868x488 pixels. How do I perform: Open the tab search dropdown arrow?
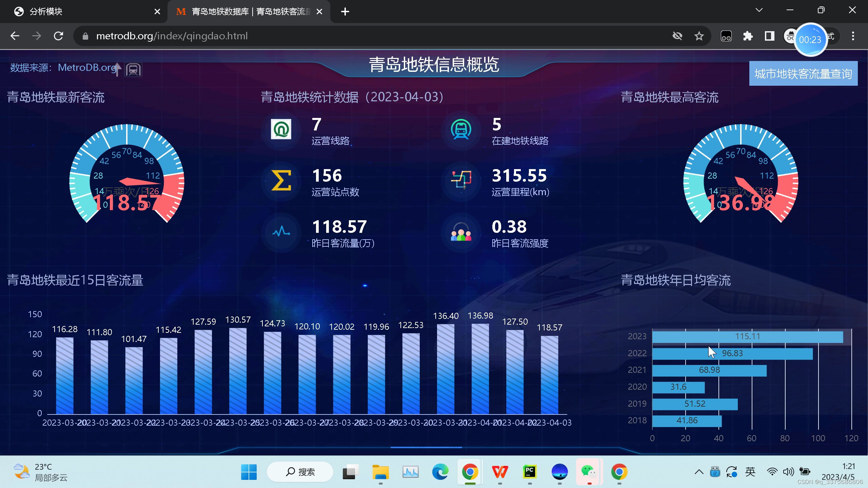click(x=759, y=10)
